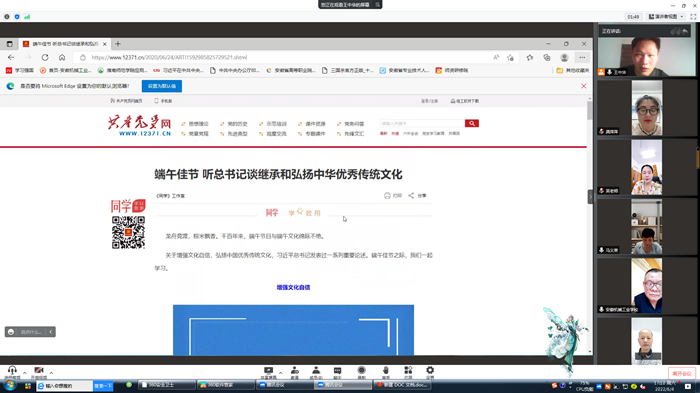
Task: Open the DOC document taskbar item
Action: tap(402, 385)
